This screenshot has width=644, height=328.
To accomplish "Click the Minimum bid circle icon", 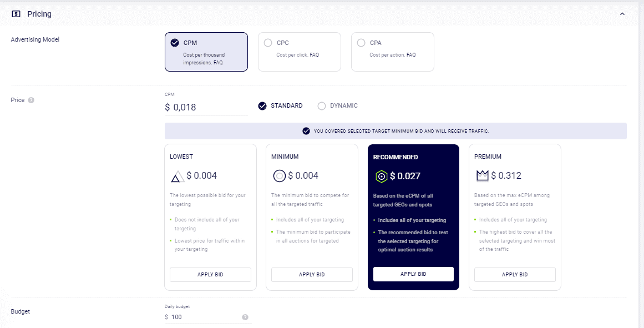I will pos(279,176).
